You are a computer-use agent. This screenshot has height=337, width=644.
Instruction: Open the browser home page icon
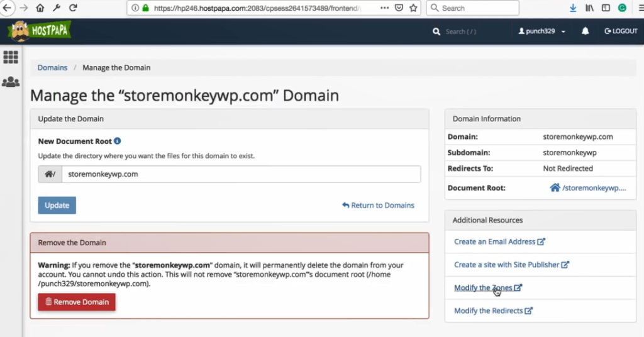coord(40,8)
